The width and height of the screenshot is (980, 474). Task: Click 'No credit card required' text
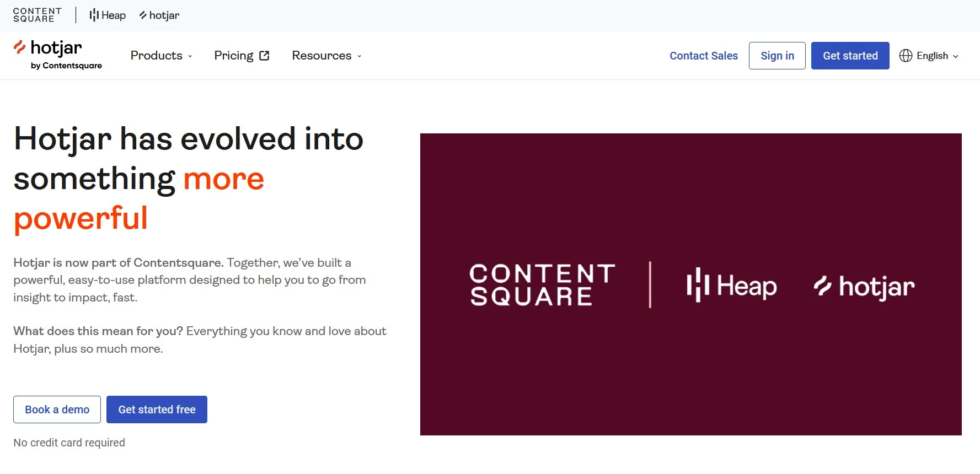[69, 443]
